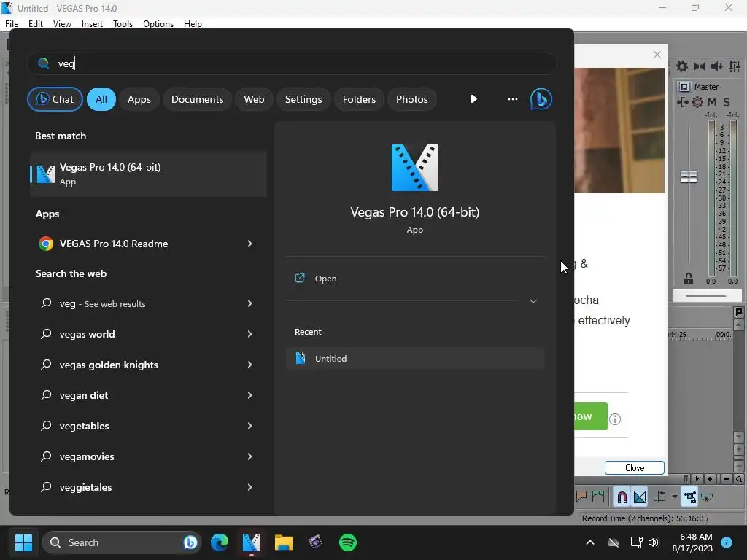The width and height of the screenshot is (747, 560).
Task: Filter search results by Web
Action: point(254,99)
